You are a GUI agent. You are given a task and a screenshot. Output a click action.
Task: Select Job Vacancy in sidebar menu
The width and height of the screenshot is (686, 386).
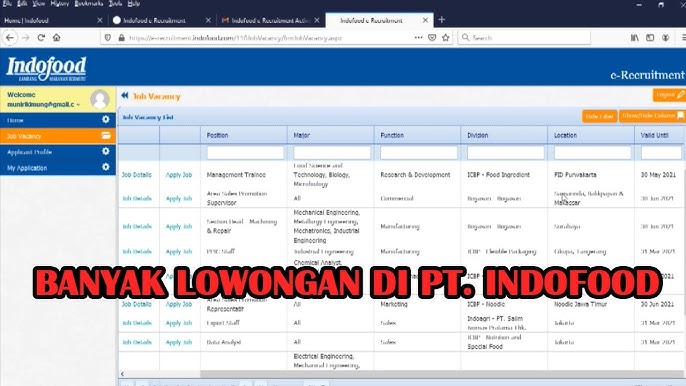[58, 136]
